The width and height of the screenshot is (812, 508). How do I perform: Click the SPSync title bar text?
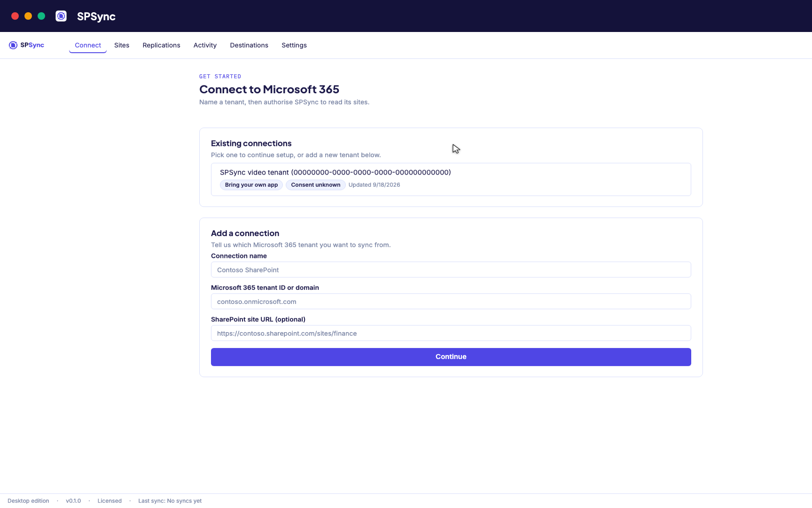click(96, 16)
